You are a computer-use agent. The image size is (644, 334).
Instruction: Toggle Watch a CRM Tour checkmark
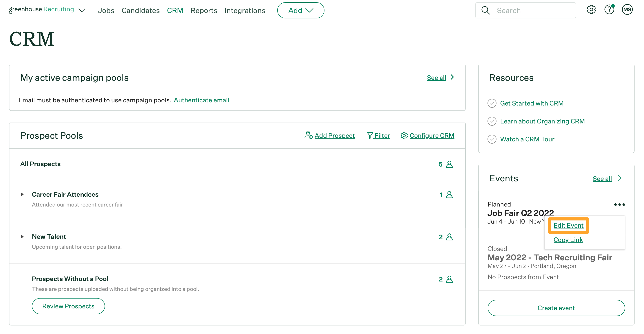pos(492,139)
